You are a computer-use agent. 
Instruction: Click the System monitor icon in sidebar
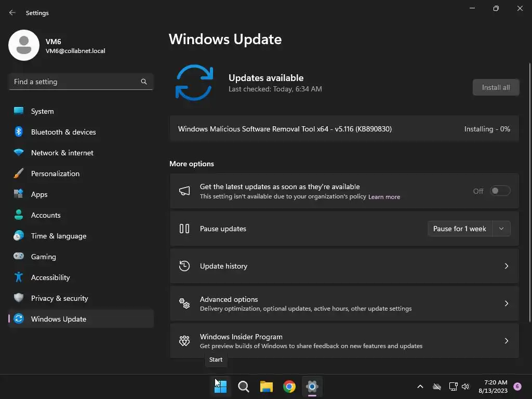(19, 111)
